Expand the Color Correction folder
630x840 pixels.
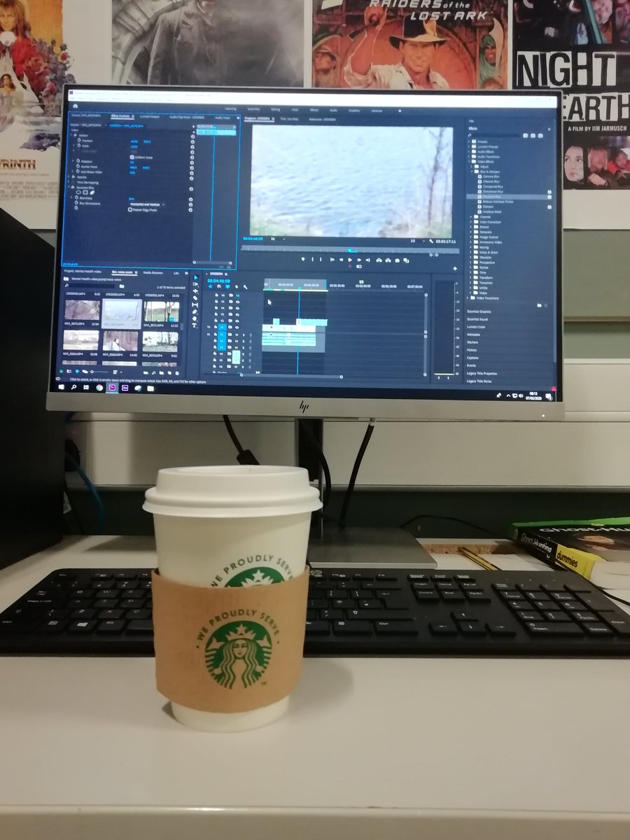471,222
